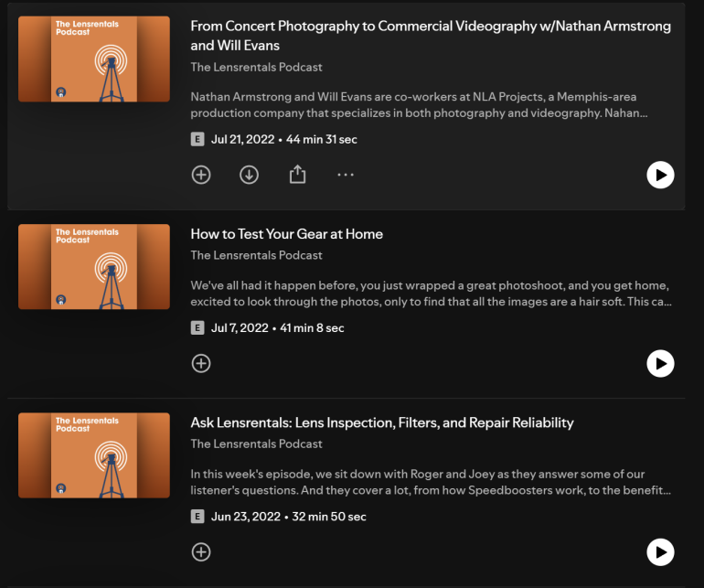Add How to Test Your Gear episode

pyautogui.click(x=201, y=363)
